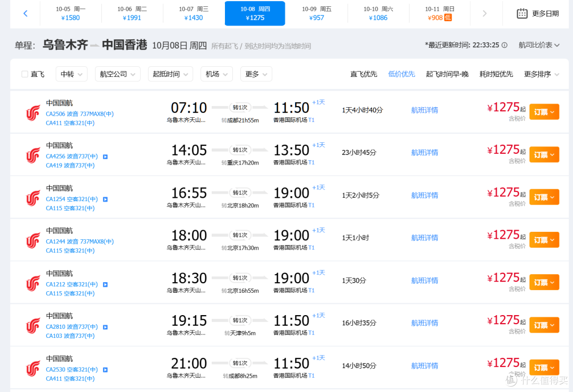The height and width of the screenshot is (392, 573).
Task: Open the 更多日期 calendar icon
Action: pyautogui.click(x=522, y=13)
